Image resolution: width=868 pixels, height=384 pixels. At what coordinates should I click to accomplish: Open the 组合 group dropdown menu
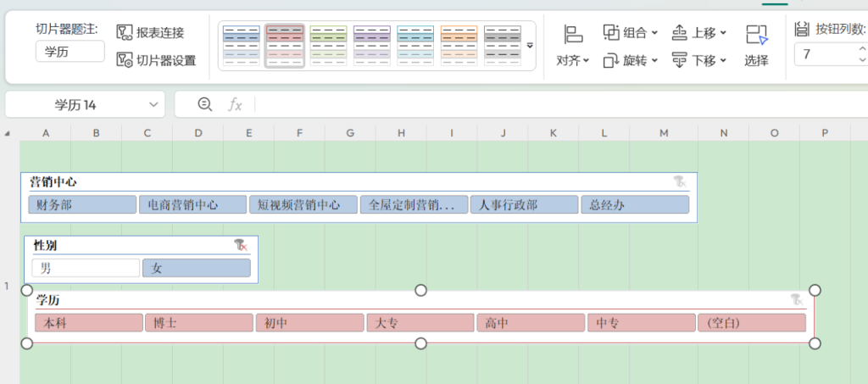coord(631,33)
